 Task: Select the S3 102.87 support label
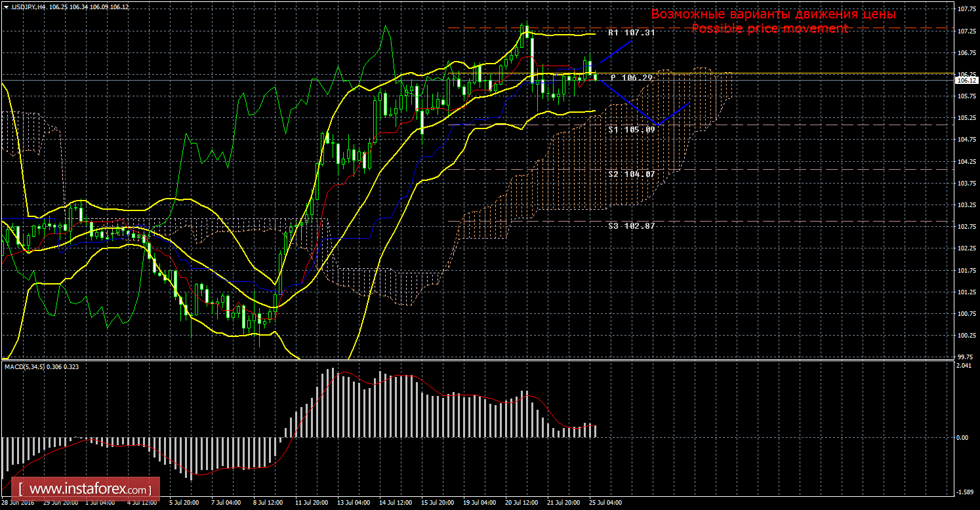coord(631,226)
